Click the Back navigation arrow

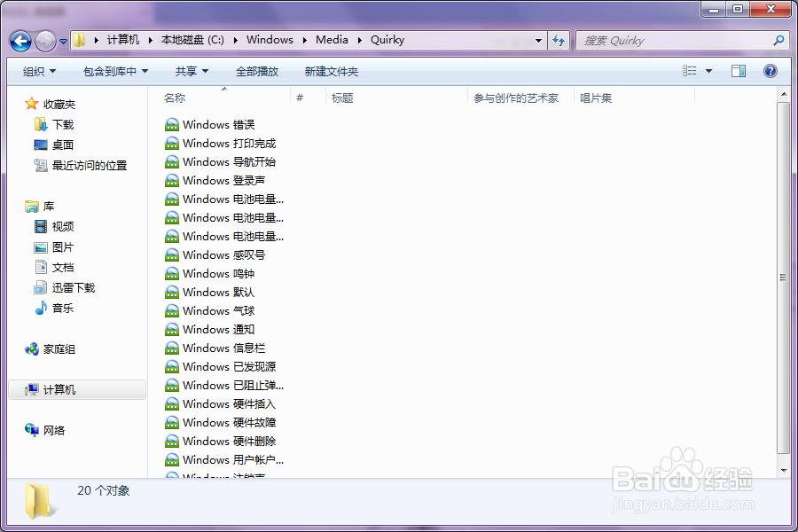click(x=21, y=41)
